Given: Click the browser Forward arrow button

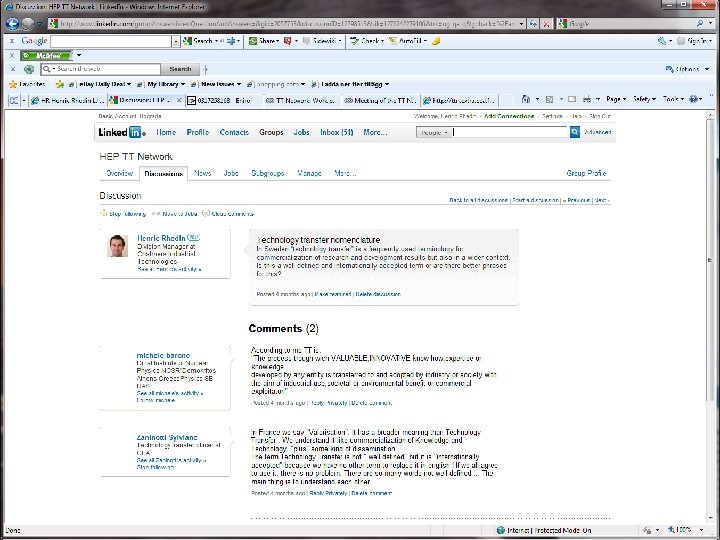Looking at the screenshot, I should point(28,23).
